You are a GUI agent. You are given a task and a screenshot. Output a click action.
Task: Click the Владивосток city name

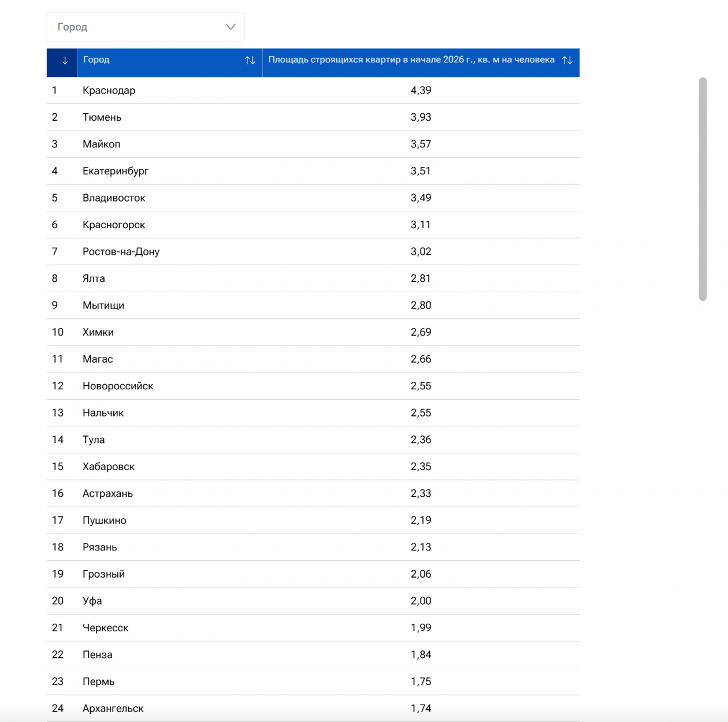coord(114,198)
